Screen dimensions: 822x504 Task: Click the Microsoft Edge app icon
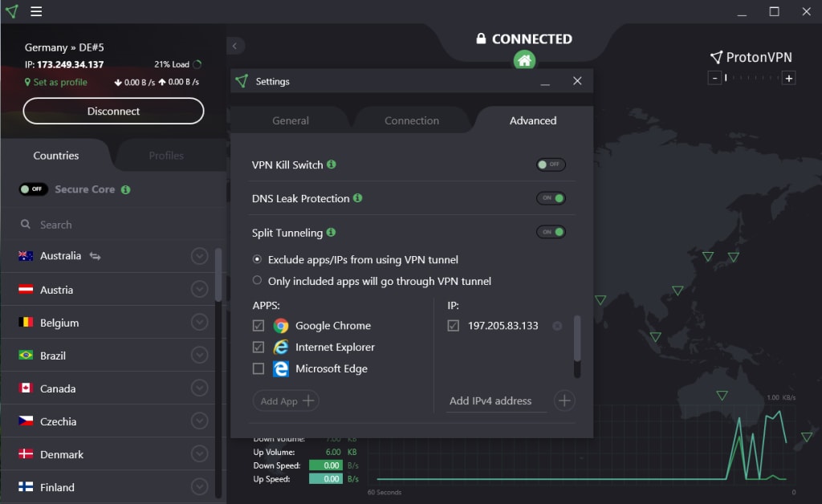281,369
